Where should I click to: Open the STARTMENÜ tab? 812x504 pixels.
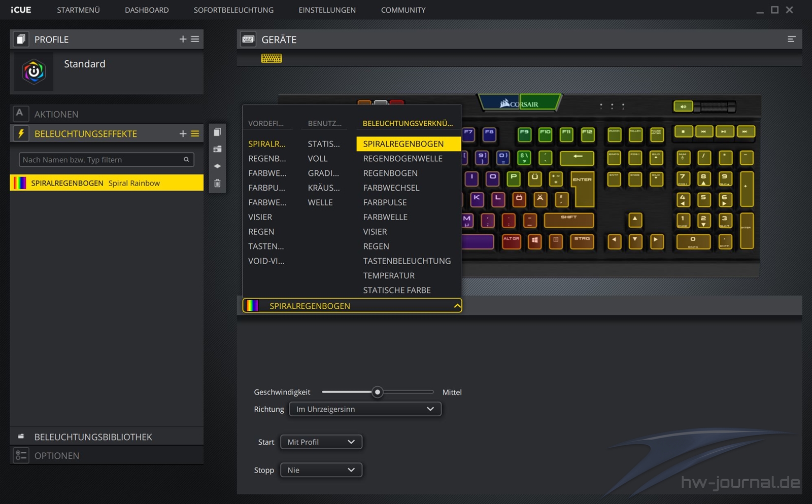click(78, 10)
